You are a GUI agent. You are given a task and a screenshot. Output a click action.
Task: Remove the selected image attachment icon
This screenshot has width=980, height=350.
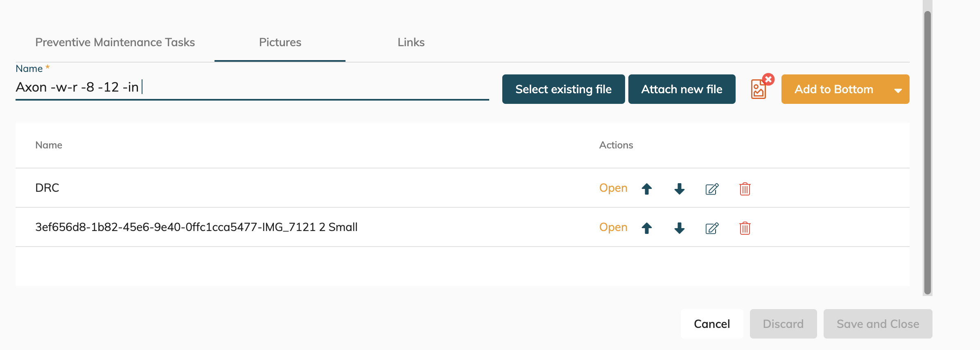[x=768, y=79]
